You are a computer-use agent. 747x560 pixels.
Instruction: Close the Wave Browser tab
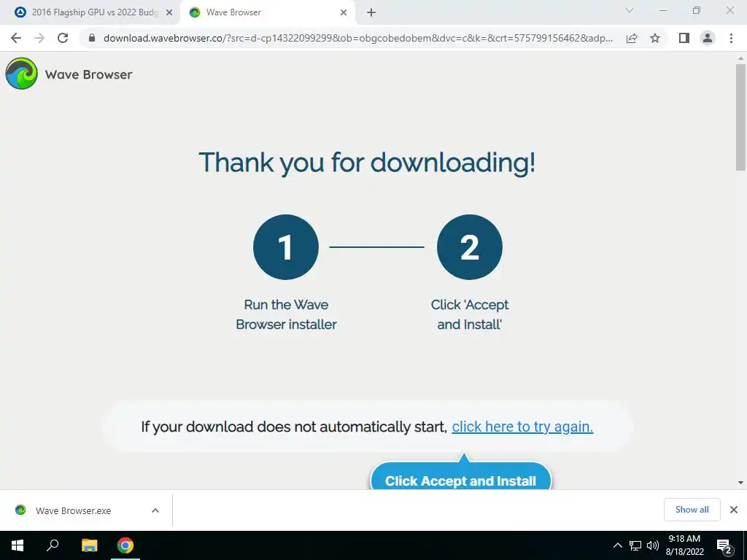click(x=344, y=13)
